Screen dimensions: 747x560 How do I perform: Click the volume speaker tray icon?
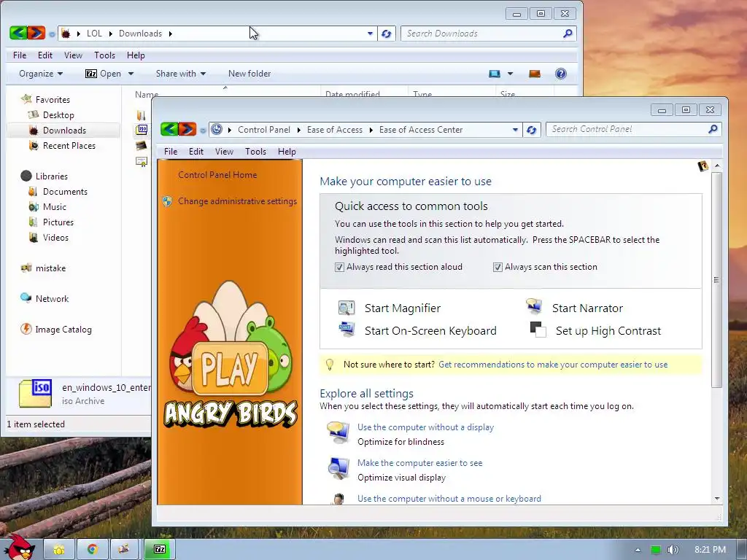click(673, 550)
